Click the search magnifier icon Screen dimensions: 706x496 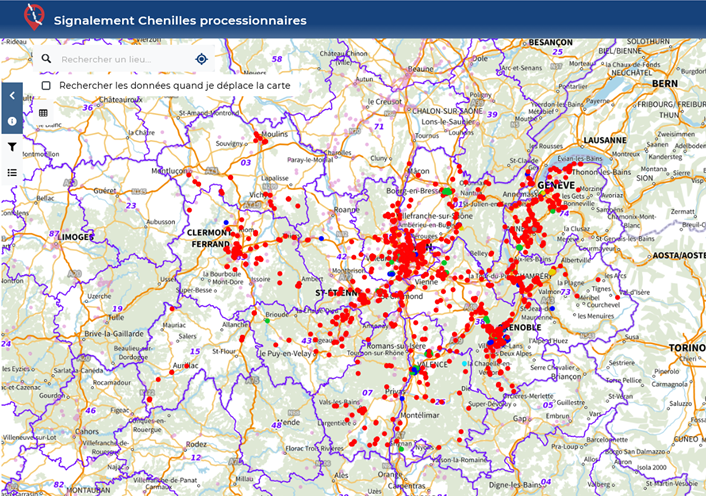pyautogui.click(x=46, y=59)
